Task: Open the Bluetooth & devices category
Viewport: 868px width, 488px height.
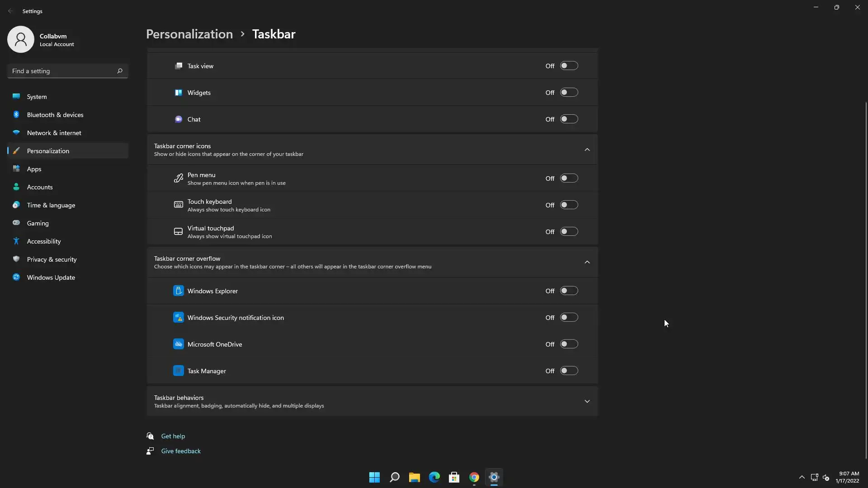Action: pyautogui.click(x=55, y=115)
